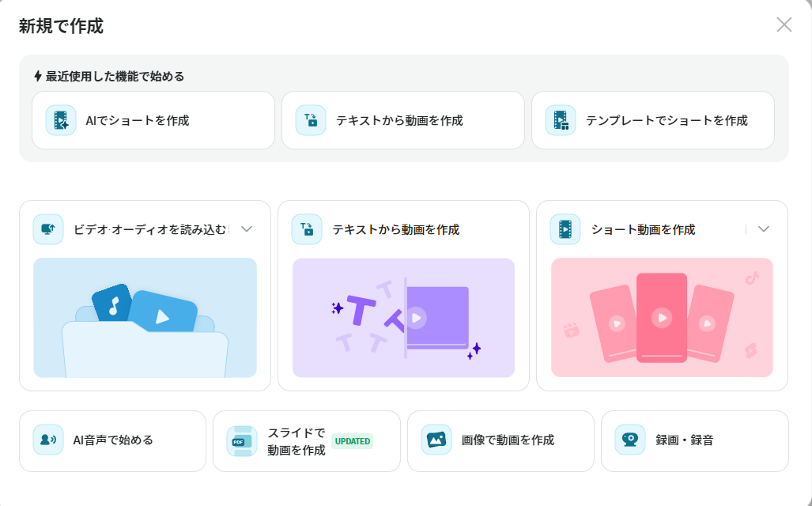Click the blue folder preview for importing media

tap(145, 318)
